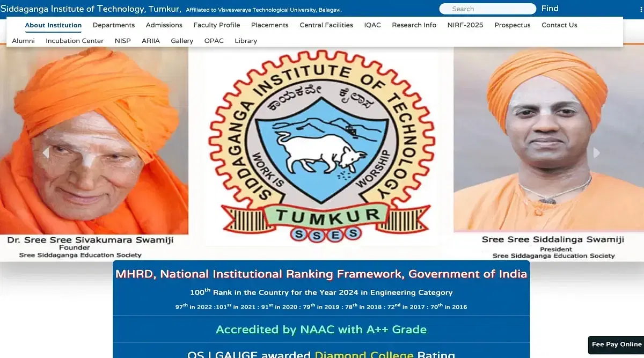This screenshot has height=358, width=644.
Task: Open Central Facilities menu
Action: tap(326, 25)
